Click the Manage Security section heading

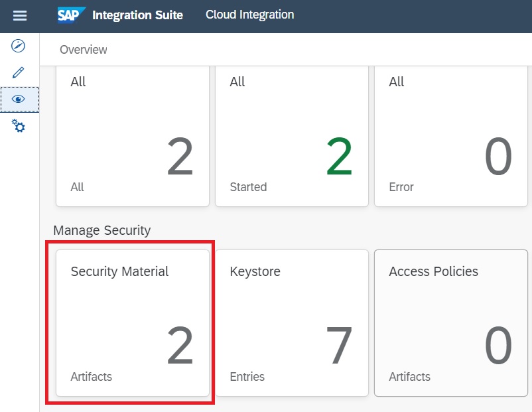click(102, 230)
